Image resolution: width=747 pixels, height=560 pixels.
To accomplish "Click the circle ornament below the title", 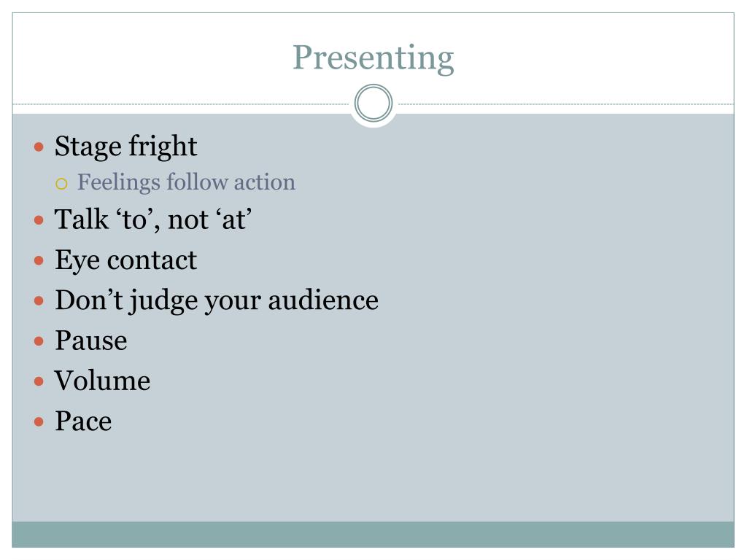I will coord(373,104).
